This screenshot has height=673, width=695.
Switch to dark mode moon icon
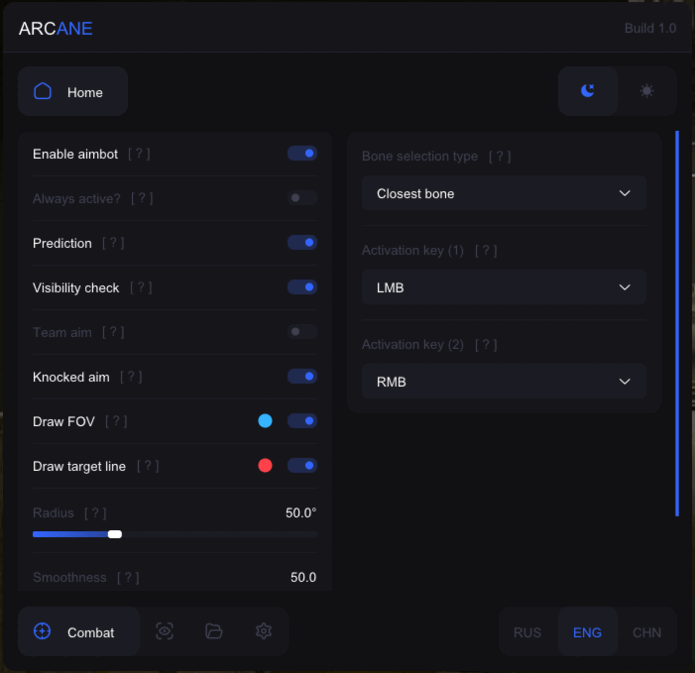[x=588, y=91]
